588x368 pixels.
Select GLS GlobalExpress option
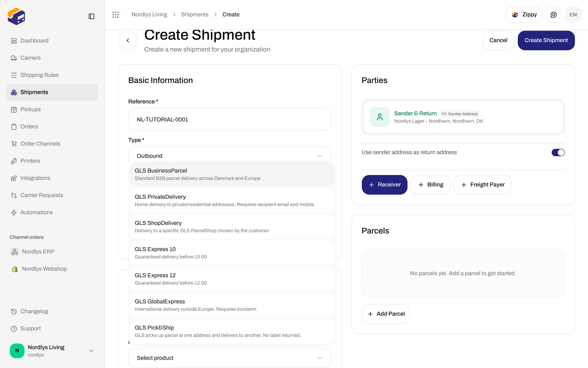click(x=232, y=305)
